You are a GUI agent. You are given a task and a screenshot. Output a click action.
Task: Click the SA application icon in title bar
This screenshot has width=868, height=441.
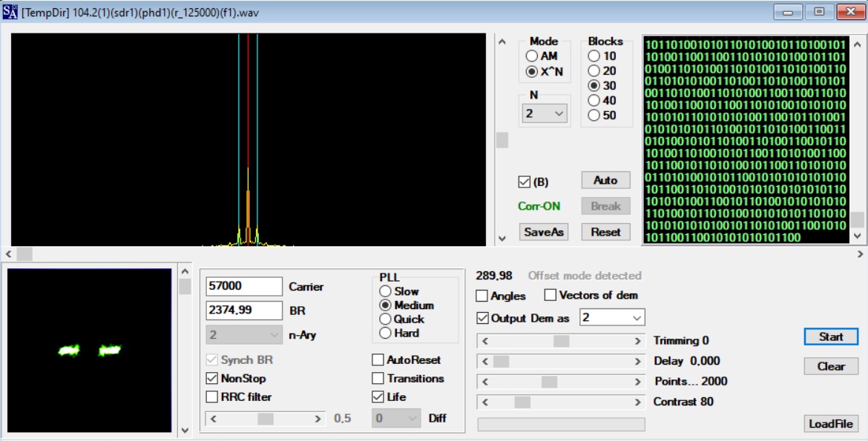click(x=10, y=12)
